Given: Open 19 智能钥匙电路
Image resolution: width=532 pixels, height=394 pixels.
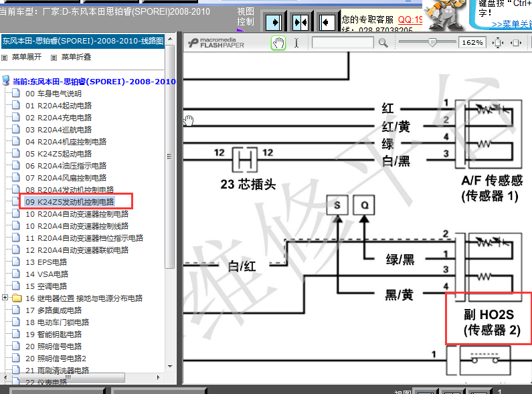Looking at the screenshot, I should (x=54, y=334).
